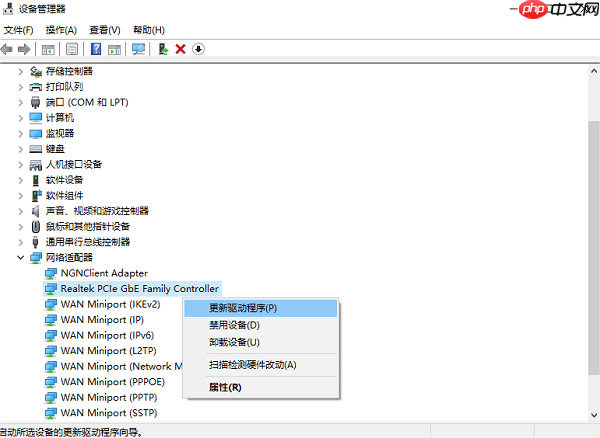Click the NGNClient Adapter network icon
The height and width of the screenshot is (438, 600).
[x=51, y=273]
